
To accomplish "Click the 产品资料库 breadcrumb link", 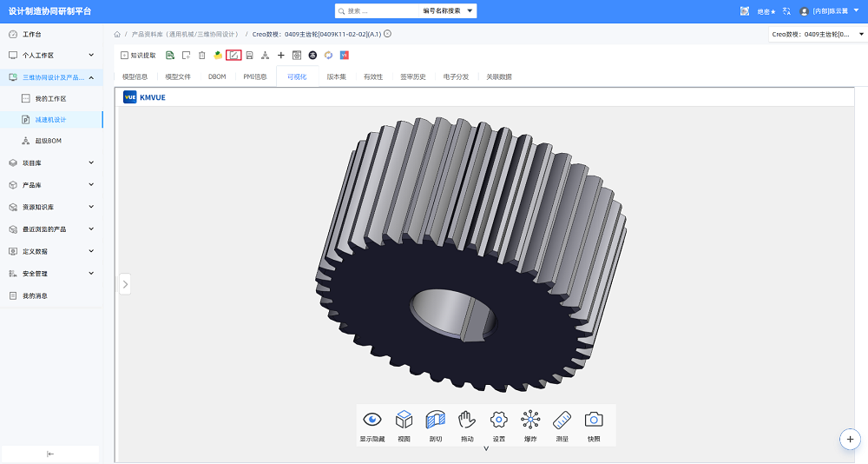I will point(185,35).
